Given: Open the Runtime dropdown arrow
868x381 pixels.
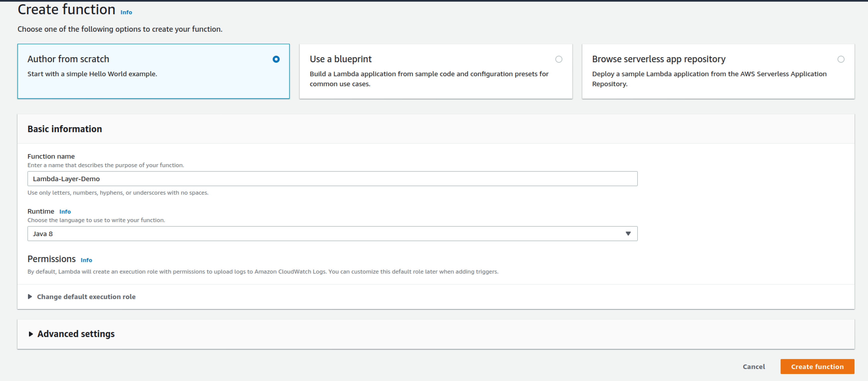Looking at the screenshot, I should coord(628,234).
